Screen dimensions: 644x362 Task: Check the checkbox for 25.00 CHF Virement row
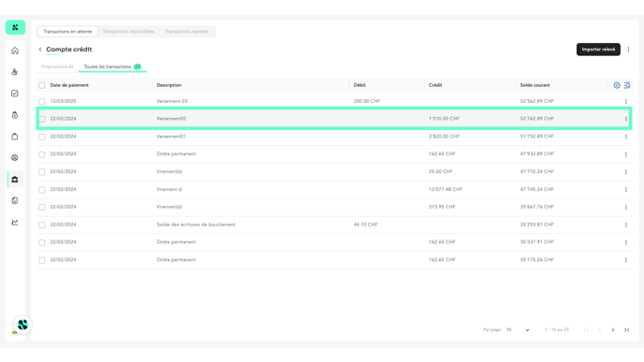click(42, 172)
